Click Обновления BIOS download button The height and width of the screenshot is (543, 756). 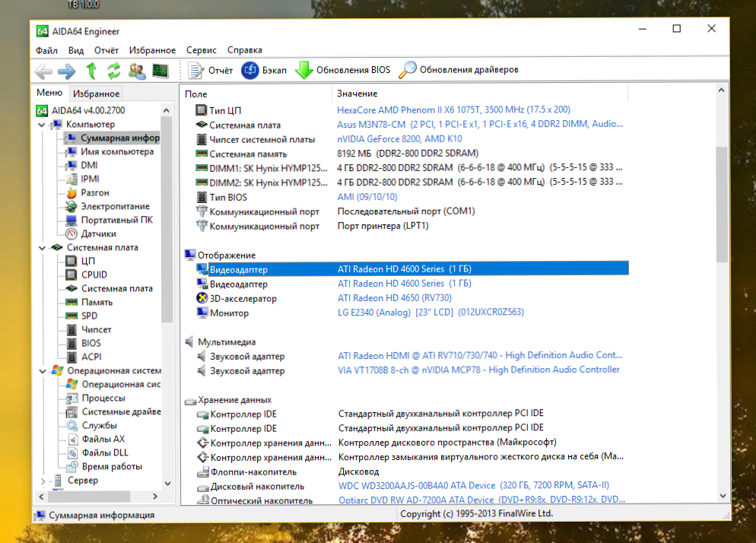pyautogui.click(x=343, y=70)
